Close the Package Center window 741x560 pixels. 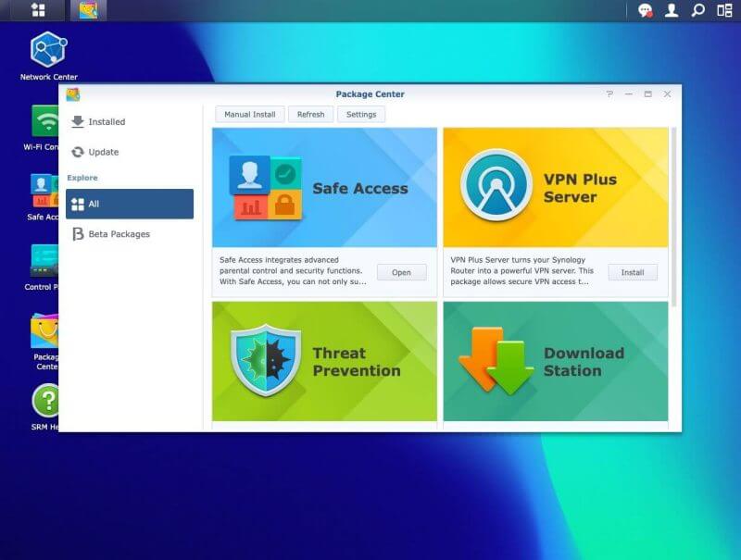point(667,94)
